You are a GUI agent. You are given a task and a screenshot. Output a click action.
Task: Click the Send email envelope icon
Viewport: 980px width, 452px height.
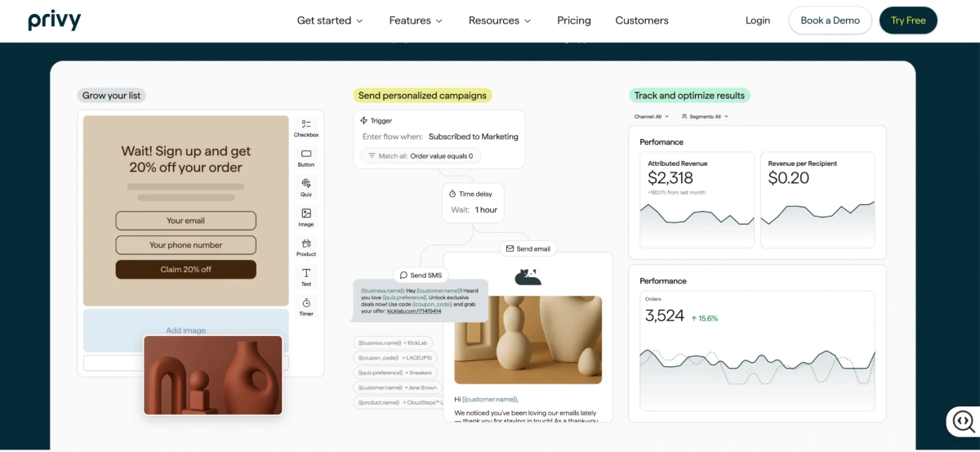click(510, 248)
